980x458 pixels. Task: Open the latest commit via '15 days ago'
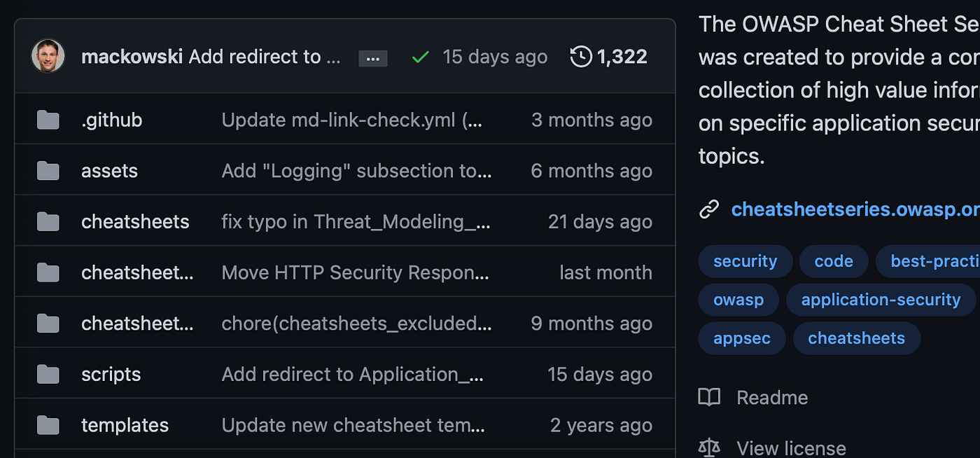point(495,57)
